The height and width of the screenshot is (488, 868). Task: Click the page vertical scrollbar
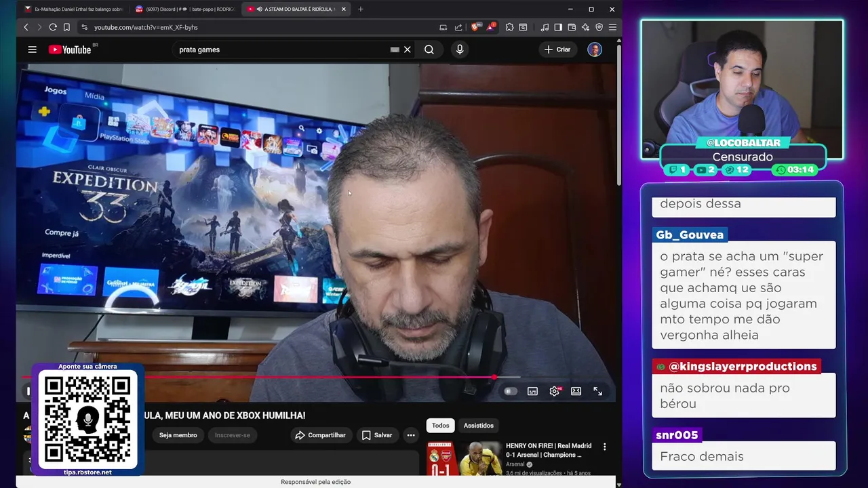[618, 115]
